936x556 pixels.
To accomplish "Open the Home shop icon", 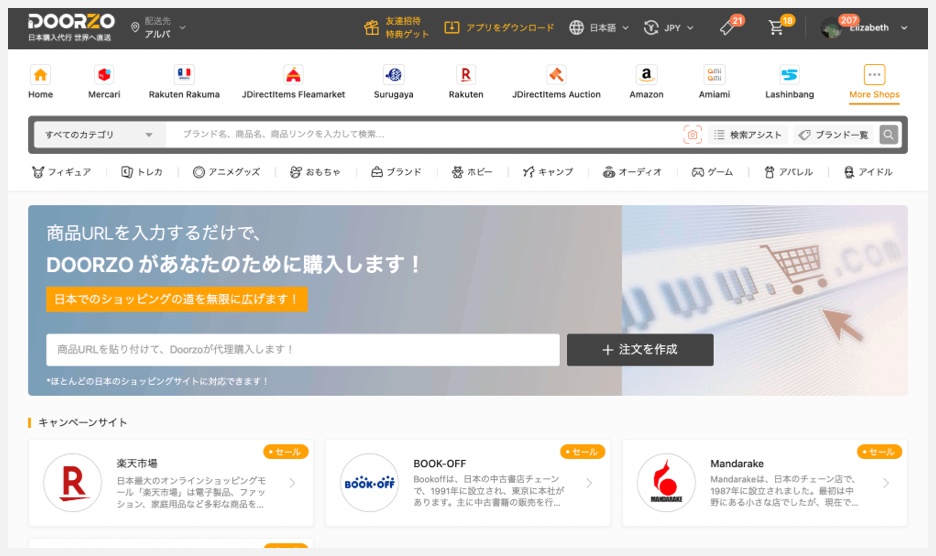I will click(x=40, y=75).
